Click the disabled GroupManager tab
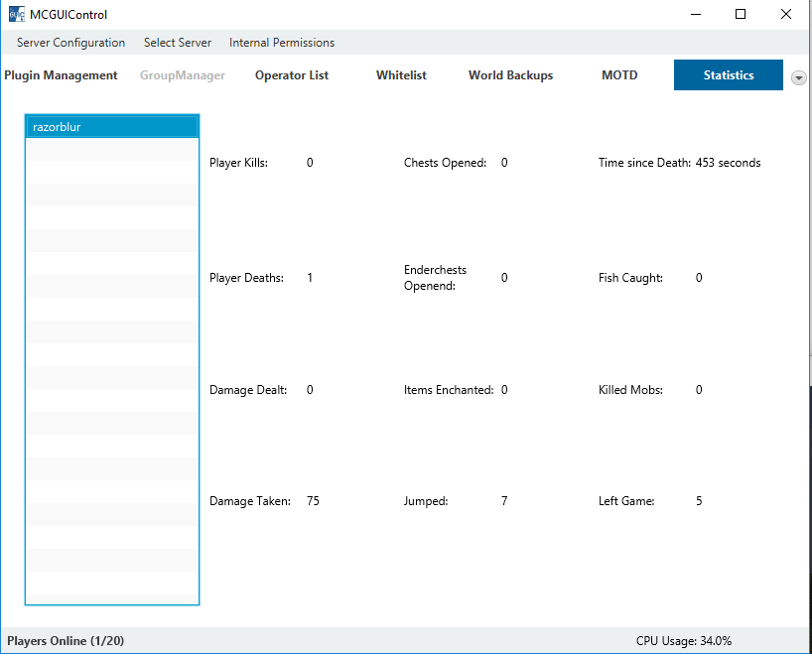The width and height of the screenshot is (812, 654). (x=183, y=75)
